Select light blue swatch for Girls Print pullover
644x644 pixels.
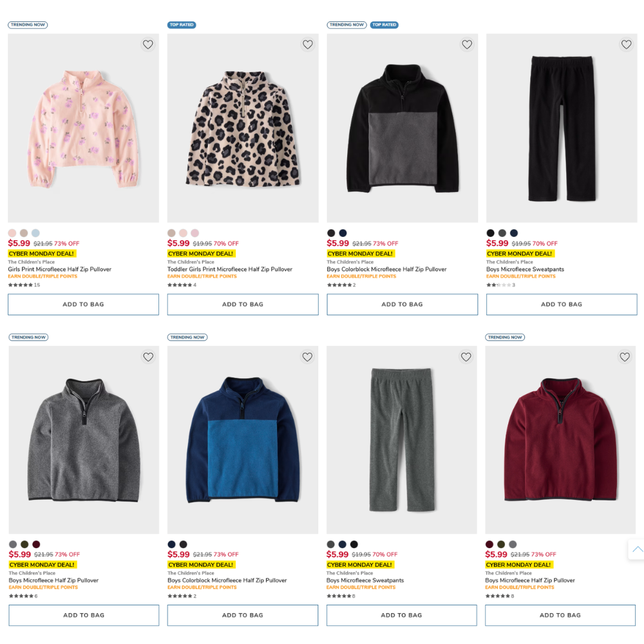pyautogui.click(x=35, y=233)
